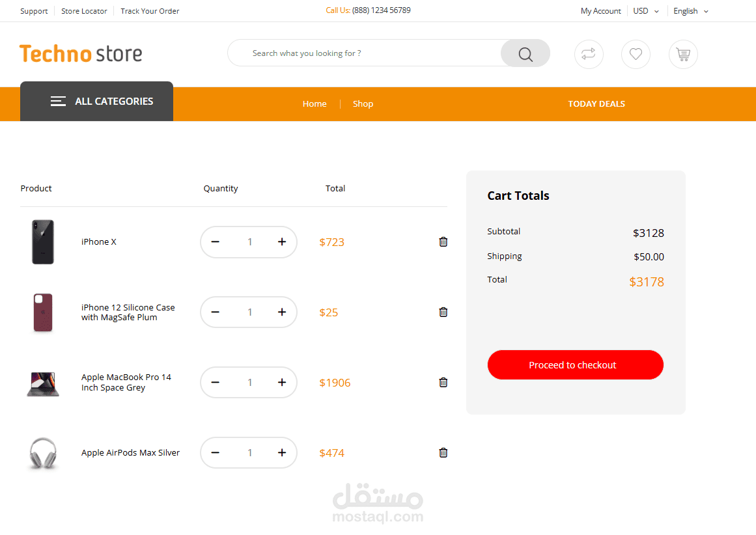Viewport: 756px width, 535px height.
Task: Click the plum silicone case thumbnail
Action: tap(43, 312)
